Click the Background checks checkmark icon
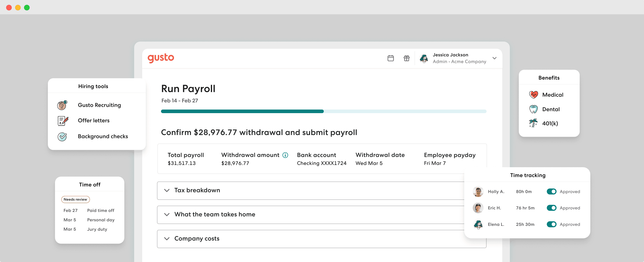The height and width of the screenshot is (262, 644). click(x=62, y=137)
